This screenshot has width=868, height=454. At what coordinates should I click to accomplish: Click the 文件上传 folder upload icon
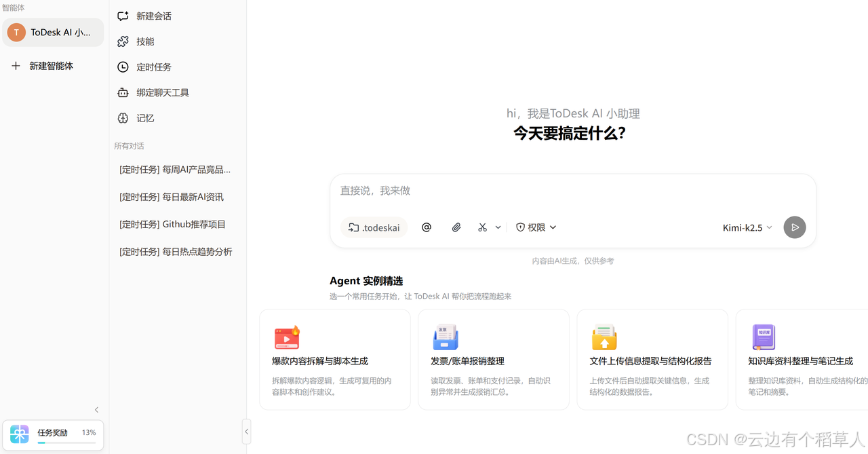coord(604,337)
